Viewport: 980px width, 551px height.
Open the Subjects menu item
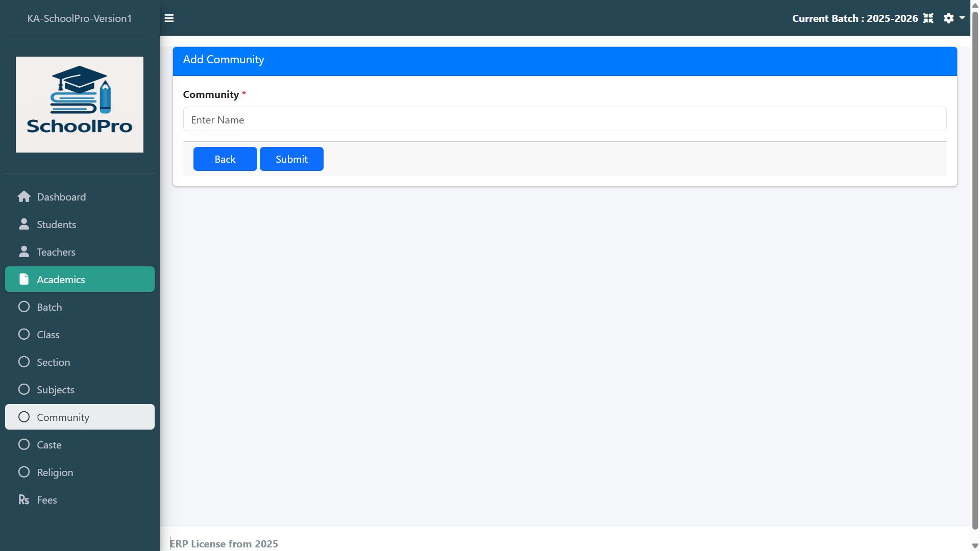pyautogui.click(x=56, y=390)
